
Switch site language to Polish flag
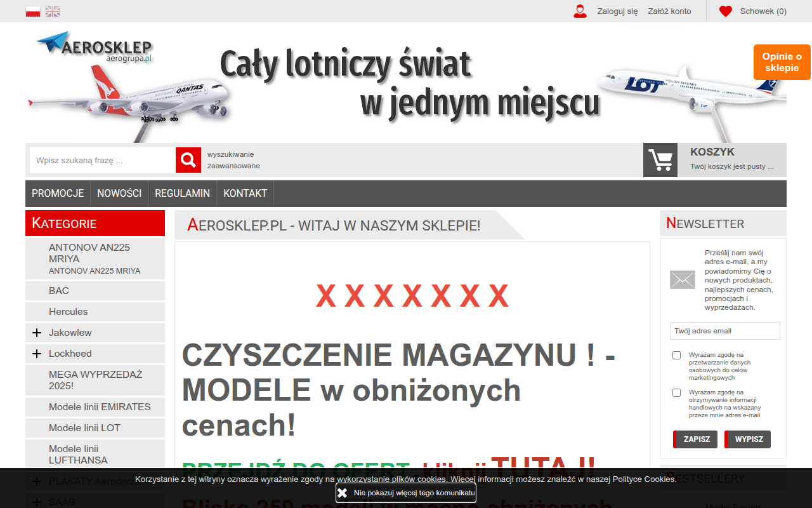point(33,11)
